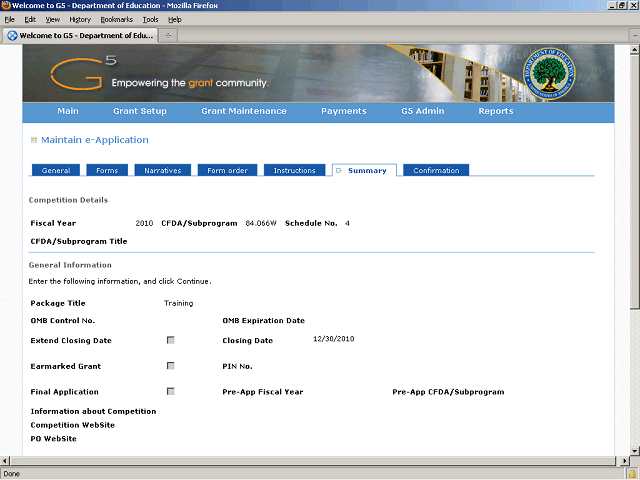The image size is (640, 480).
Task: Select the Summary tab
Action: [364, 170]
